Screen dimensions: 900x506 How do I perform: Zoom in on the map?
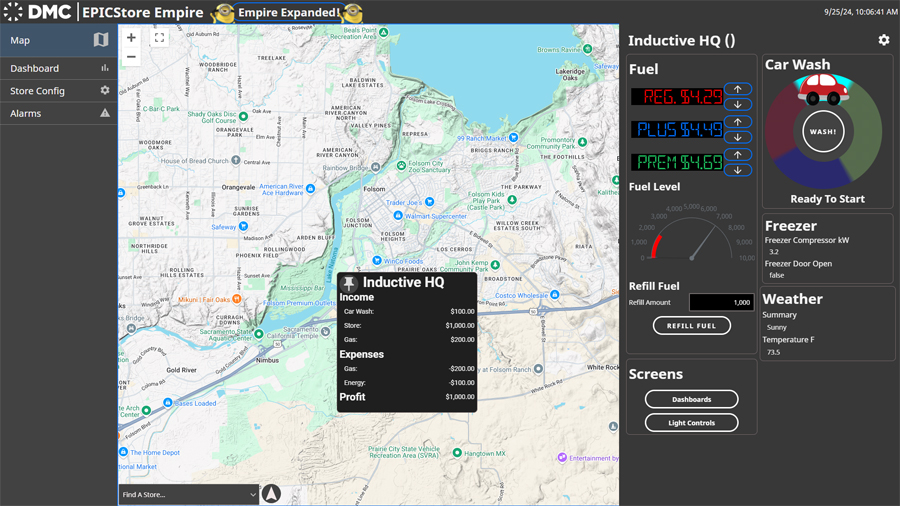pyautogui.click(x=131, y=38)
